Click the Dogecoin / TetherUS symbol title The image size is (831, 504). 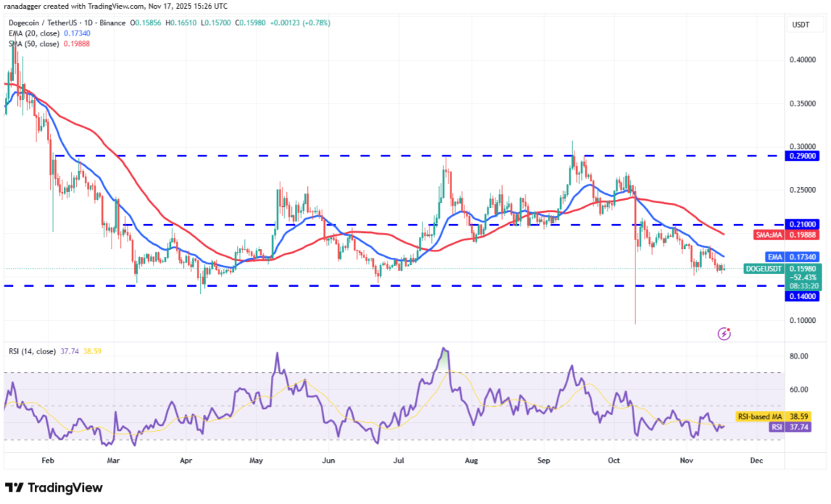pos(56,22)
